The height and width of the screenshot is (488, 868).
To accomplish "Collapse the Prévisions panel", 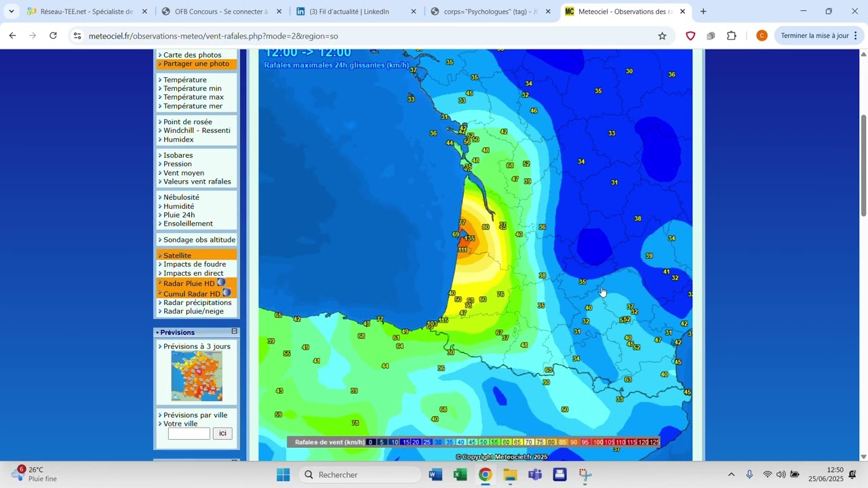I will pos(234,331).
